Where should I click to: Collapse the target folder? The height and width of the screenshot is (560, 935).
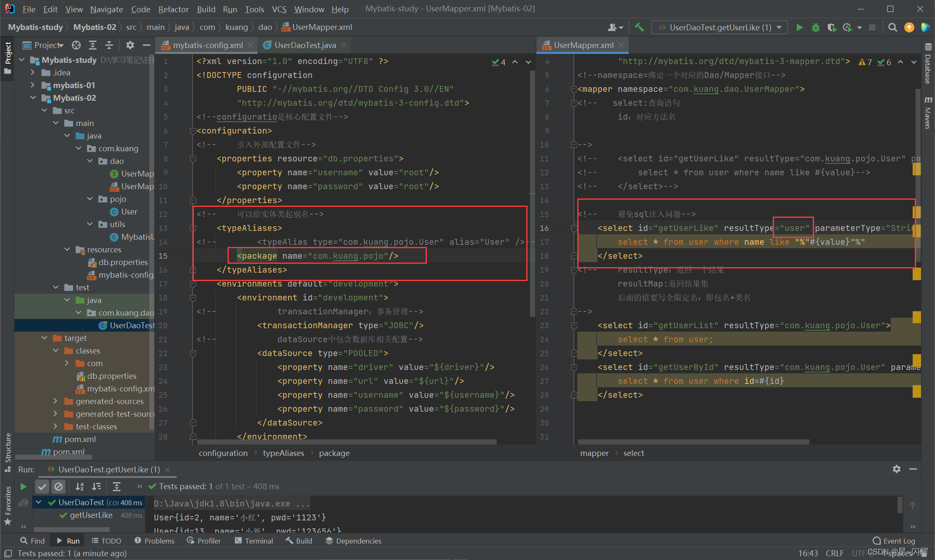44,338
